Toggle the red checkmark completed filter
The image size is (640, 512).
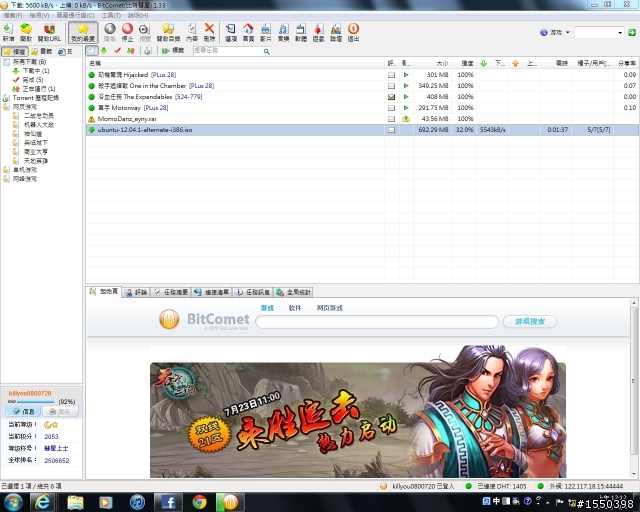click(118, 51)
